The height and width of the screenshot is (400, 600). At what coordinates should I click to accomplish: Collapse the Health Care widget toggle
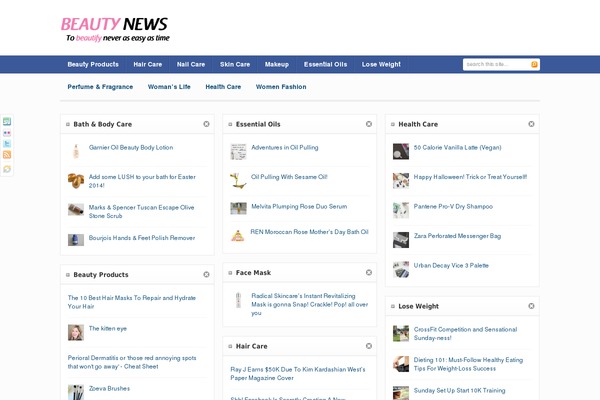[393, 124]
